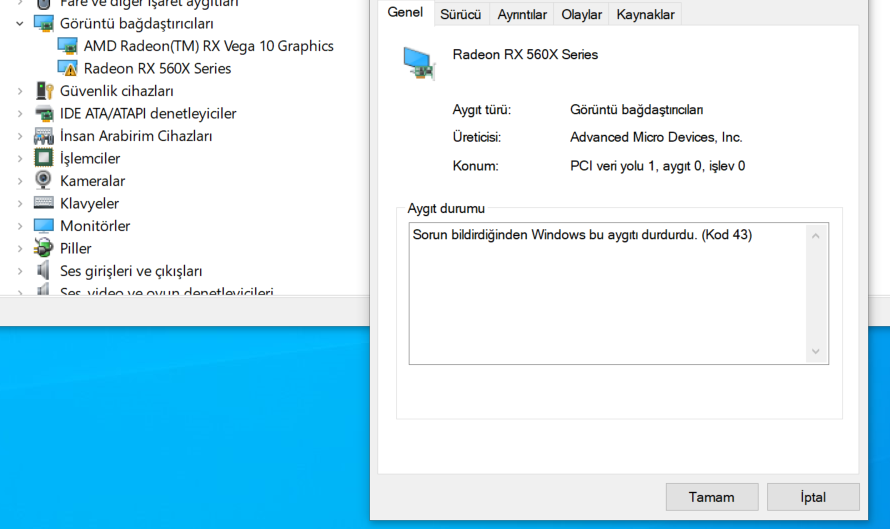Click the 'Konum:' label
Image resolution: width=890 pixels, height=529 pixels.
(x=475, y=166)
